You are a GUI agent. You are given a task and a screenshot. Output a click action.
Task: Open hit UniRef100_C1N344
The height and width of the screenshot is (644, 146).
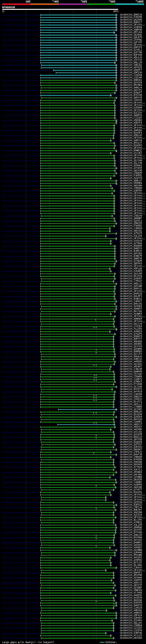pyautogui.click(x=131, y=75)
